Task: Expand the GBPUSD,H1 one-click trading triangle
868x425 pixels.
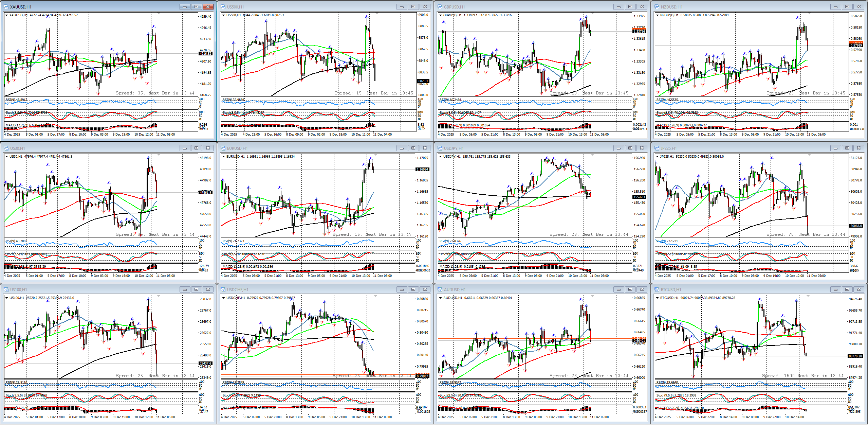Action: pos(440,15)
